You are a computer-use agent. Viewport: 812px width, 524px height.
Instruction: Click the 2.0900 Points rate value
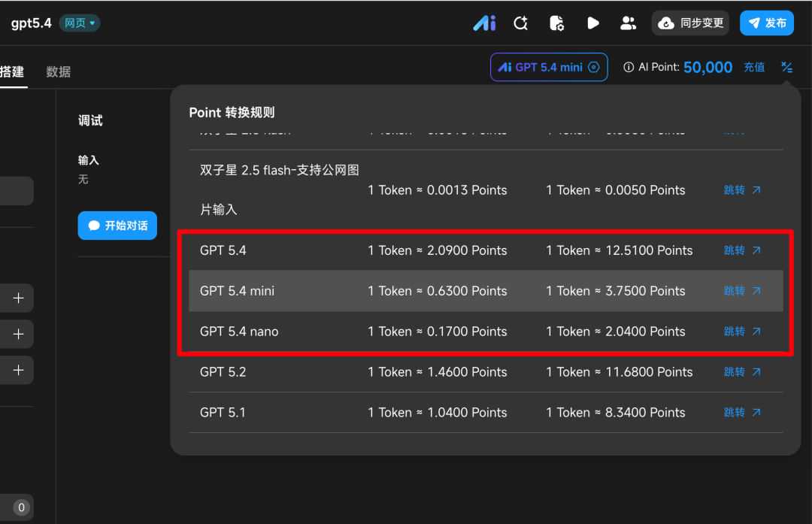467,250
